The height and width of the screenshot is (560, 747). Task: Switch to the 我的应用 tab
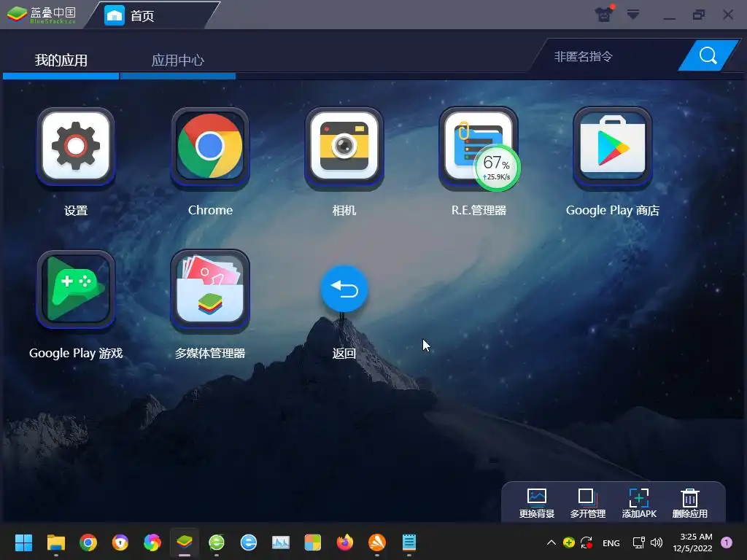click(x=61, y=61)
